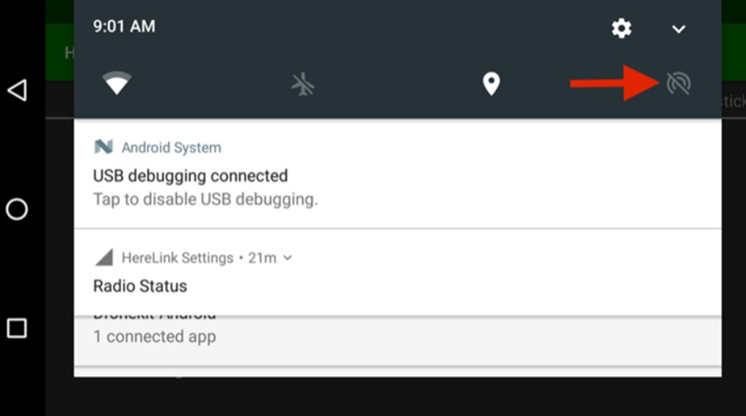The height and width of the screenshot is (416, 746).
Task: Open recent apps with square button
Action: pos(17,328)
